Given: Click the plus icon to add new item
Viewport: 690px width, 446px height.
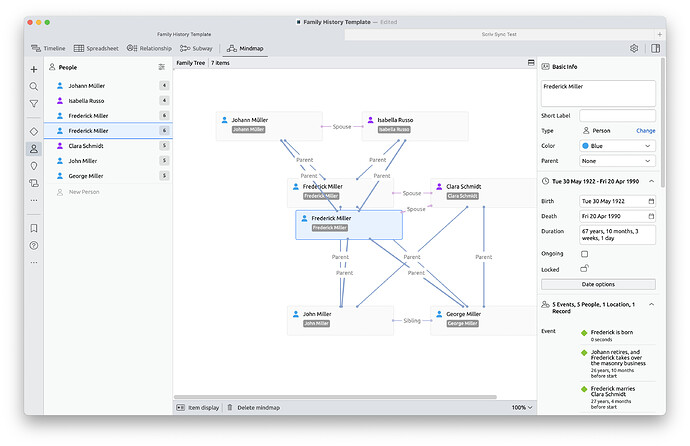Looking at the screenshot, I should click(34, 69).
